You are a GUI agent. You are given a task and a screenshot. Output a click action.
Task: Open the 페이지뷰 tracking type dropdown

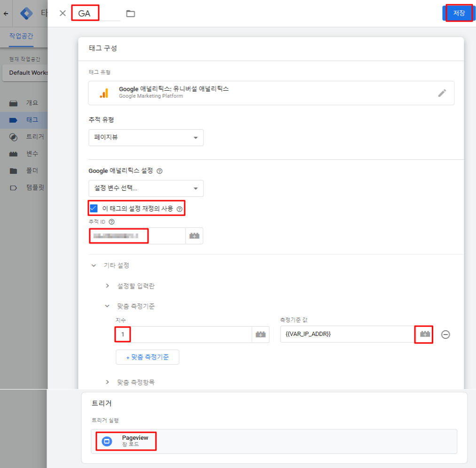146,137
